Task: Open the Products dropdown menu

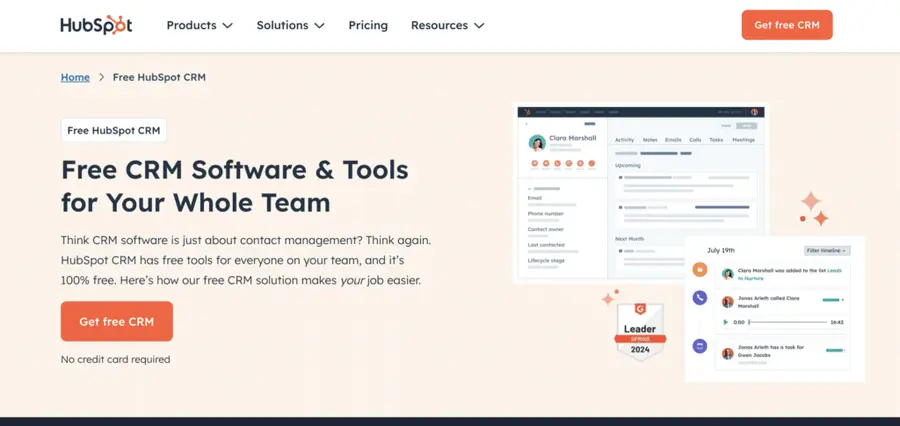Action: tap(200, 25)
